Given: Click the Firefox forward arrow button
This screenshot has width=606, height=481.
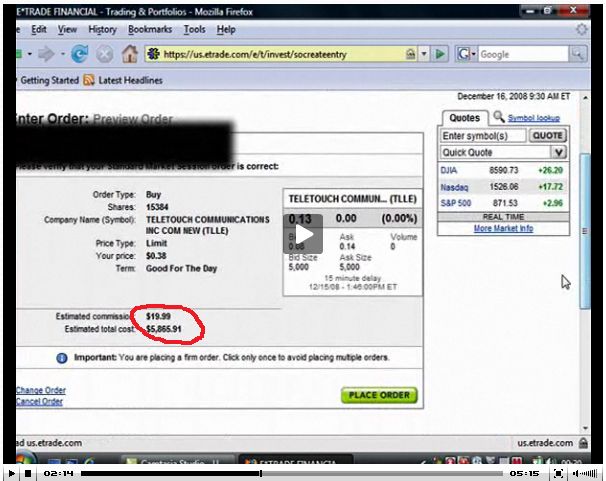Looking at the screenshot, I should (x=46, y=54).
